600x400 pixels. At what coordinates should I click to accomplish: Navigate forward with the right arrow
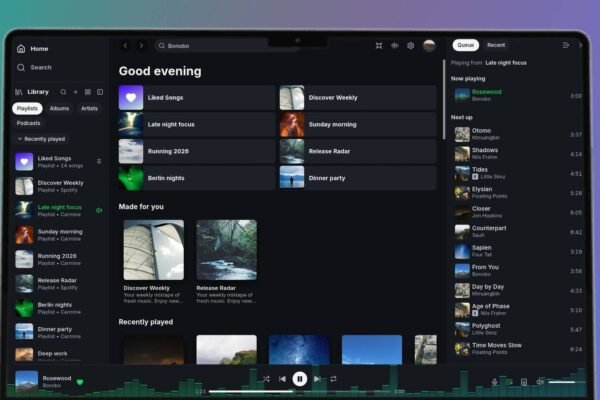[x=141, y=46]
